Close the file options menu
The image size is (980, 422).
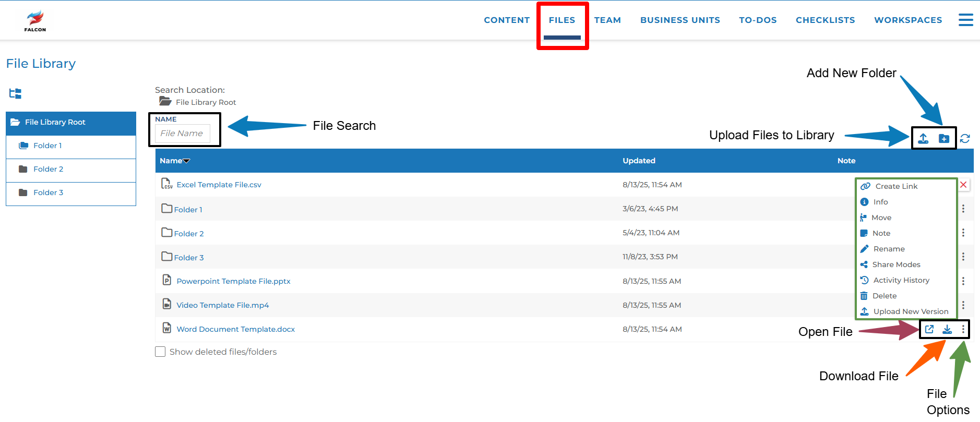963,185
